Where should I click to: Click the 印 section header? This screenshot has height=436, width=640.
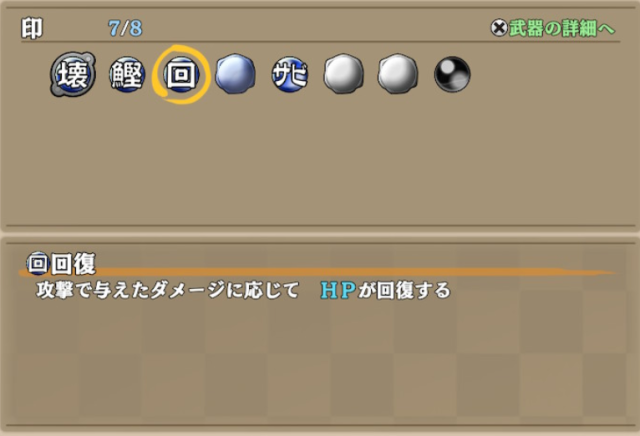(32, 28)
